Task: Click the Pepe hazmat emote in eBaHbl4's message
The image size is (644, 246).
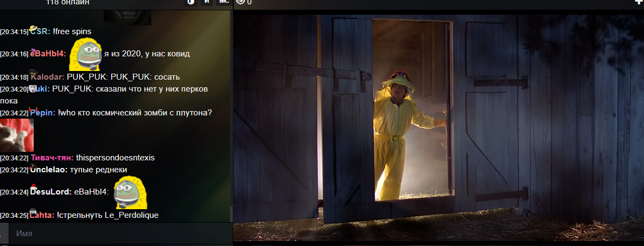Action: tap(85, 53)
